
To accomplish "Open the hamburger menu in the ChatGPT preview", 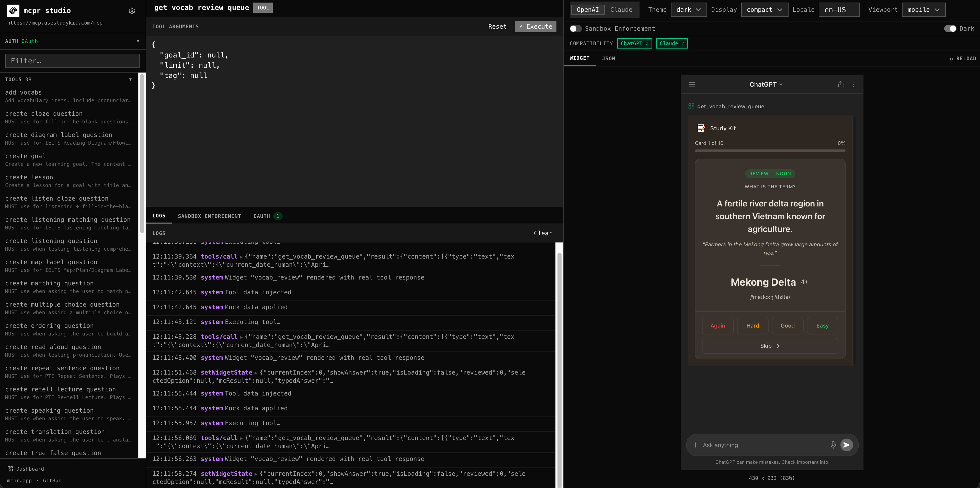I will [x=692, y=84].
